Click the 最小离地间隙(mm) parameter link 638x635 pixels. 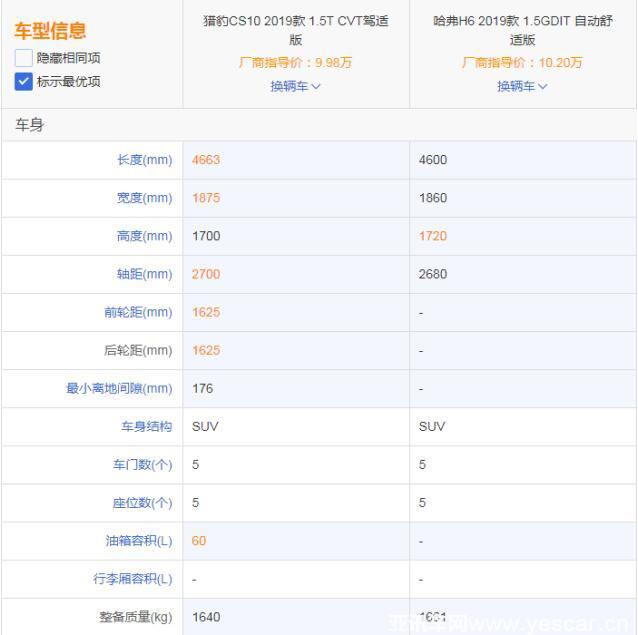119,388
